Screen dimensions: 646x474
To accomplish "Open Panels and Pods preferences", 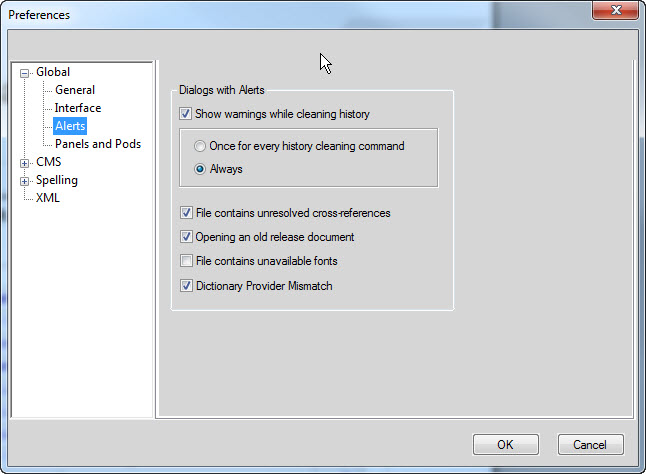I will click(x=98, y=144).
